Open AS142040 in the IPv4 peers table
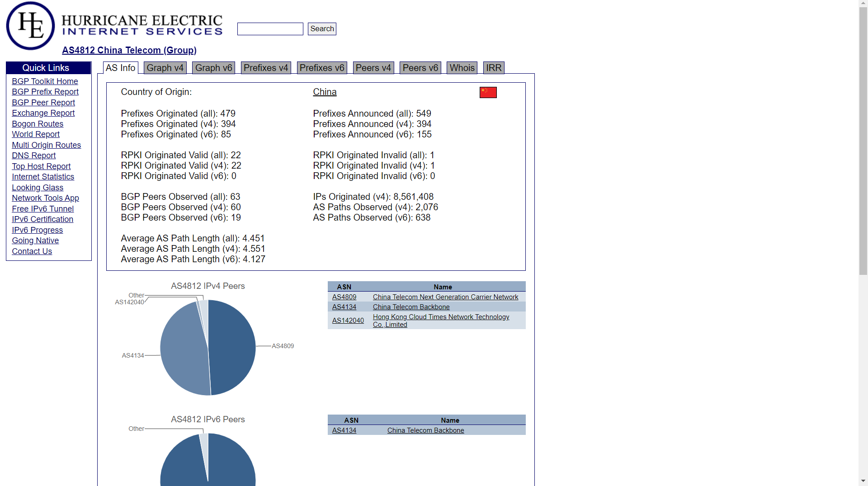The width and height of the screenshot is (868, 486). 348,321
